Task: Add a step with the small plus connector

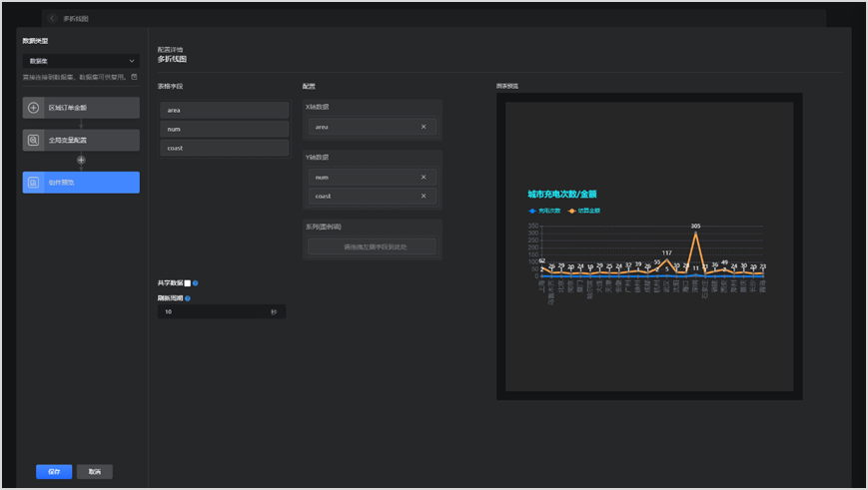Action: click(x=81, y=161)
